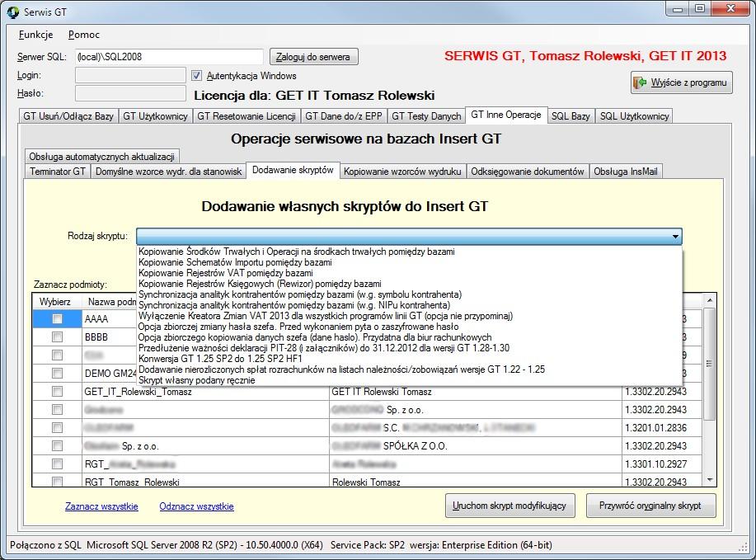Open the GT Testy Danych tab
The width and height of the screenshot is (756, 560).
426,116
